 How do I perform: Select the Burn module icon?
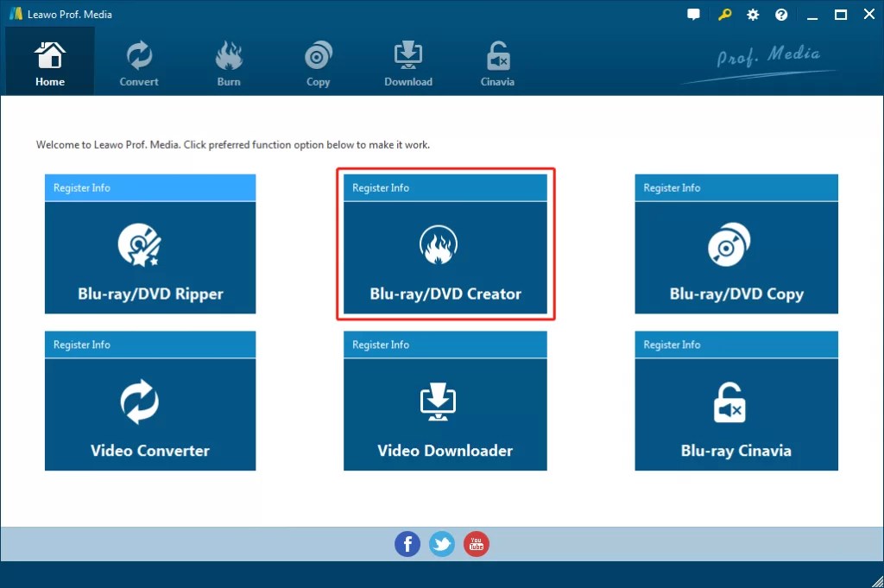click(228, 54)
